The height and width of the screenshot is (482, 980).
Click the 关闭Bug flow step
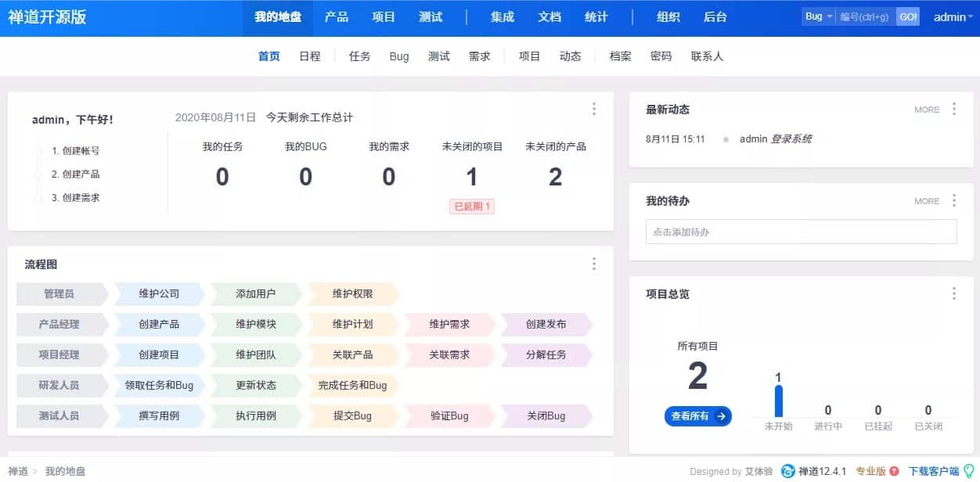(546, 415)
